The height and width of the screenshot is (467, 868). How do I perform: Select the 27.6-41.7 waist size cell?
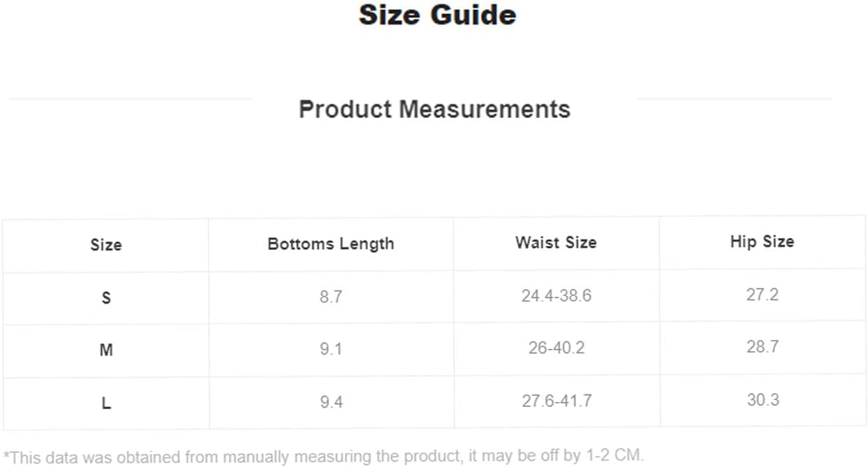(556, 401)
